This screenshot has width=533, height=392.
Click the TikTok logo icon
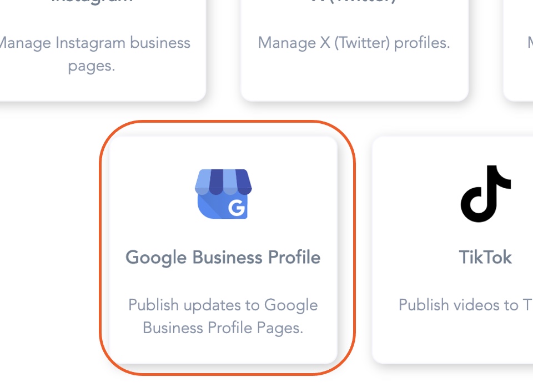pyautogui.click(x=486, y=194)
